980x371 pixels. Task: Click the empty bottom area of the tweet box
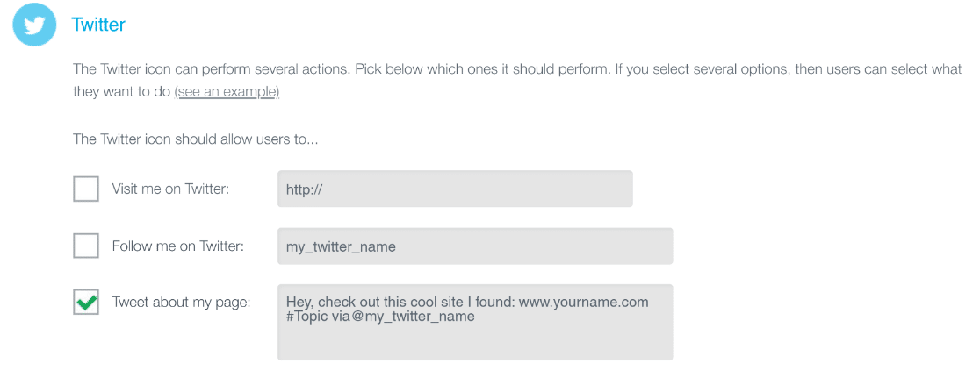[475, 344]
